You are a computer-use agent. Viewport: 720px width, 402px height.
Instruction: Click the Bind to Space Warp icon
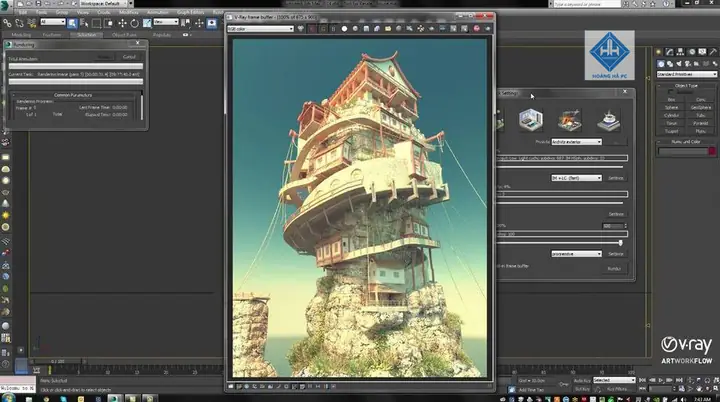(32, 23)
